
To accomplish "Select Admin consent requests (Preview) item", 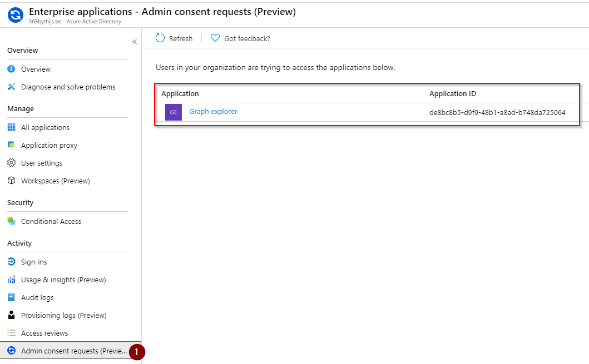I will click(73, 351).
